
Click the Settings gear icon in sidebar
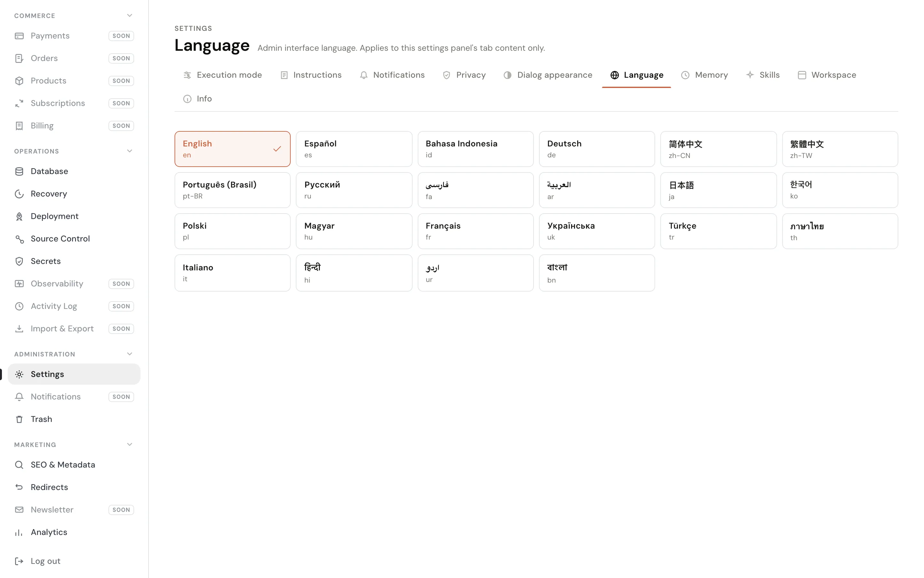tap(19, 374)
